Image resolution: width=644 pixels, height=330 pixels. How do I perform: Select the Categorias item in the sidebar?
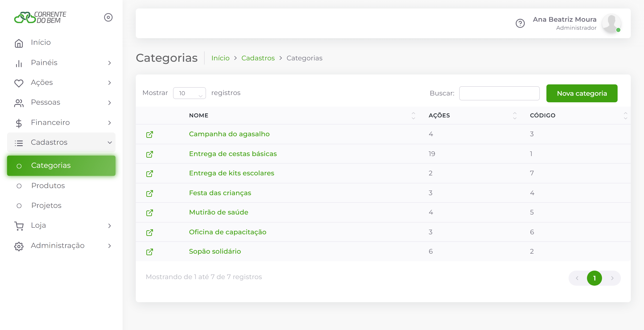61,165
